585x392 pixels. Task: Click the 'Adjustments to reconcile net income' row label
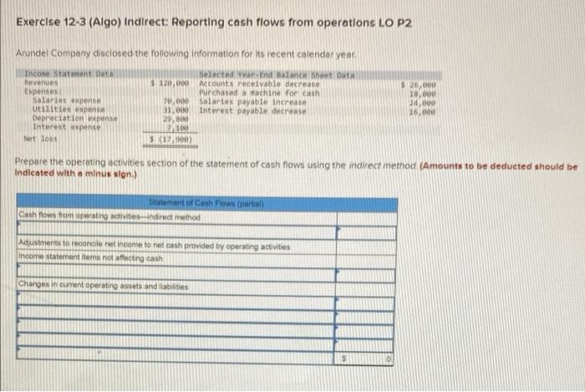click(154, 245)
